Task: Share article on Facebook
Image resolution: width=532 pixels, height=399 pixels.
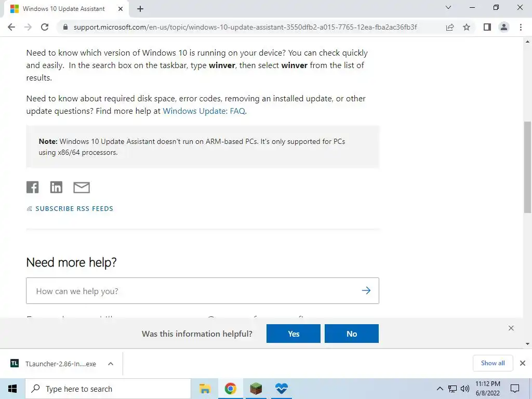Action: [33, 187]
